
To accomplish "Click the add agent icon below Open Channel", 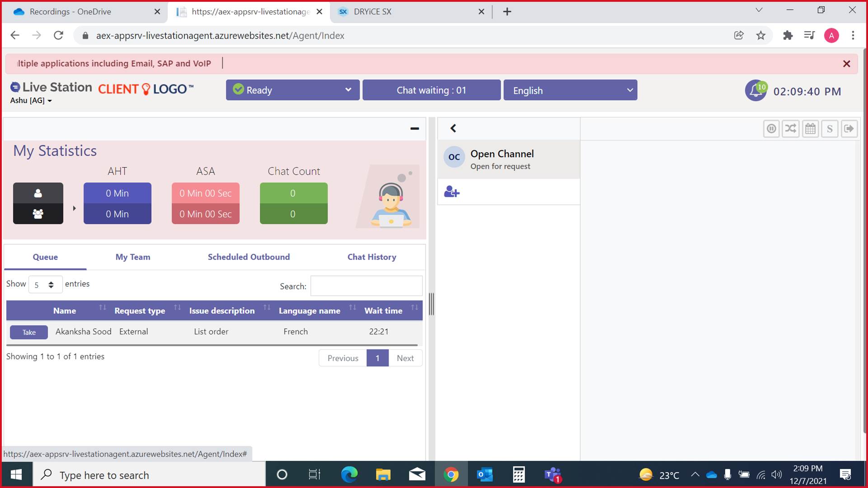I will click(x=451, y=191).
